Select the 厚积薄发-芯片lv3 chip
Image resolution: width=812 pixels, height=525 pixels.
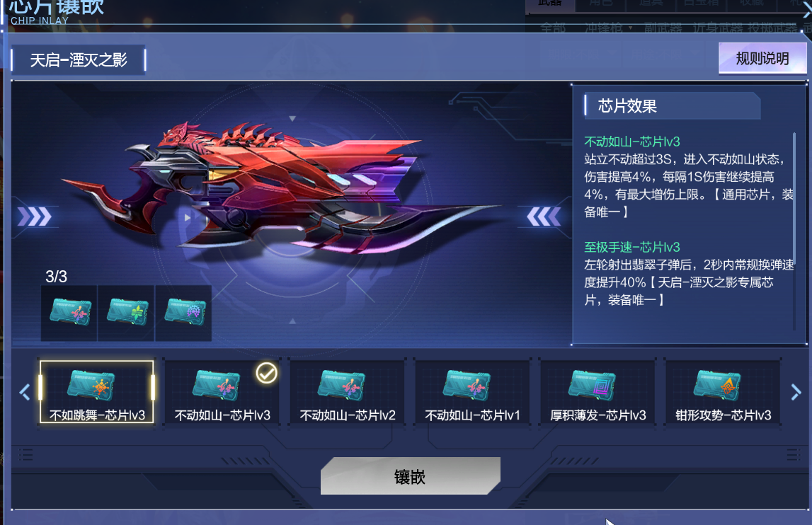(x=598, y=392)
